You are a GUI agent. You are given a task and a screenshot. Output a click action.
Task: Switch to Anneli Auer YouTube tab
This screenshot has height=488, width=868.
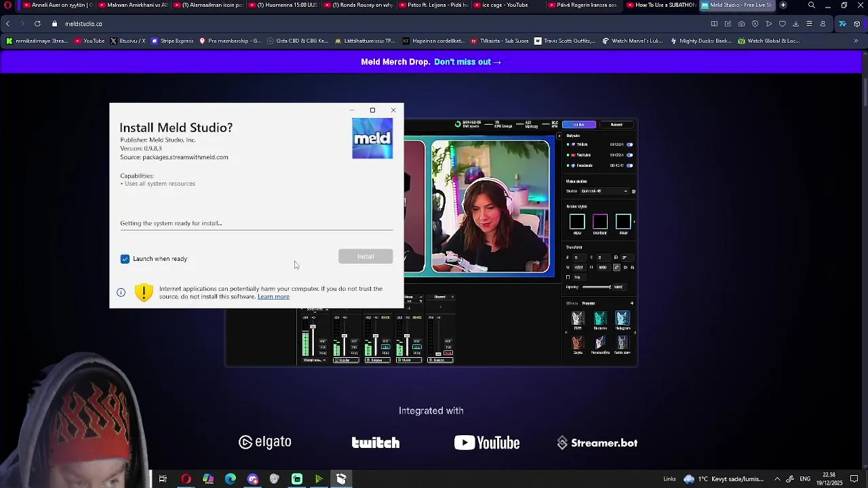click(x=58, y=5)
